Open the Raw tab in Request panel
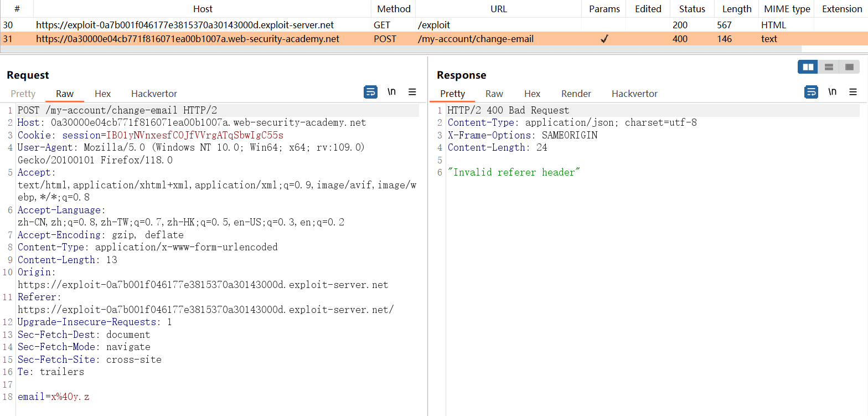The width and height of the screenshot is (868, 416). coord(65,94)
